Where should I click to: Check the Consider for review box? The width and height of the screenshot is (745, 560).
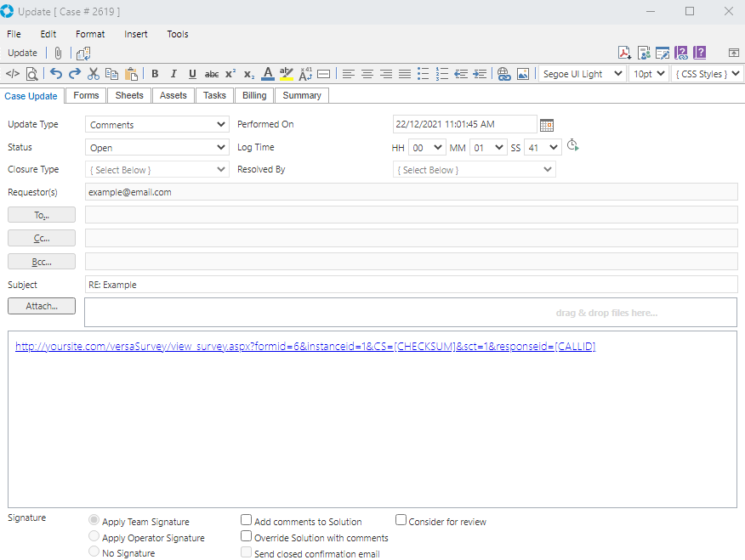(x=401, y=520)
